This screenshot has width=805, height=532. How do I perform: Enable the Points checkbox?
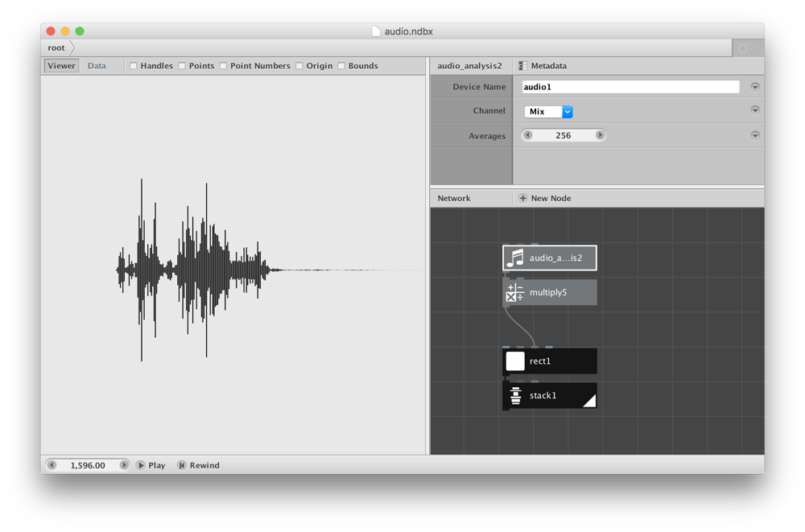coord(182,66)
